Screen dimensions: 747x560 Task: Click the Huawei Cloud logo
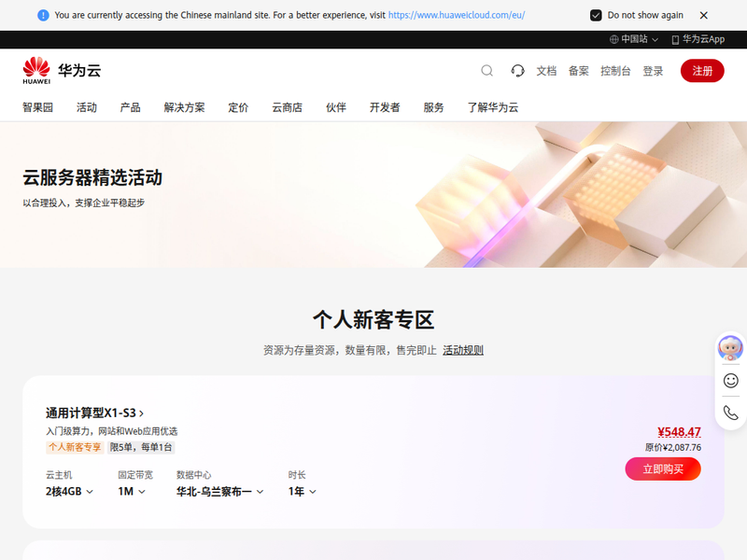tap(62, 71)
